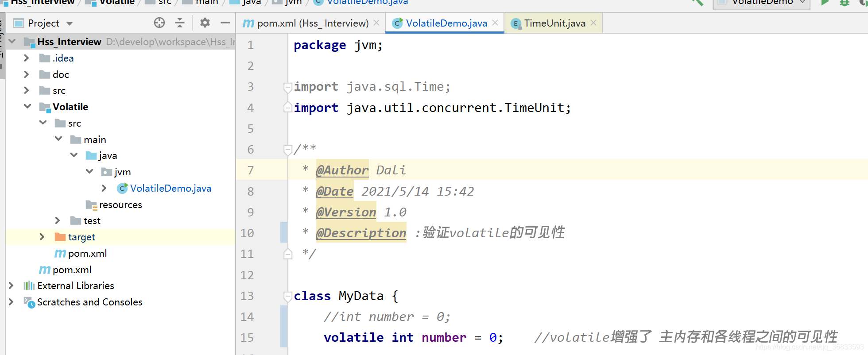Viewport: 868px width, 355px height.
Task: Collapse the jvm package
Action: [89, 172]
